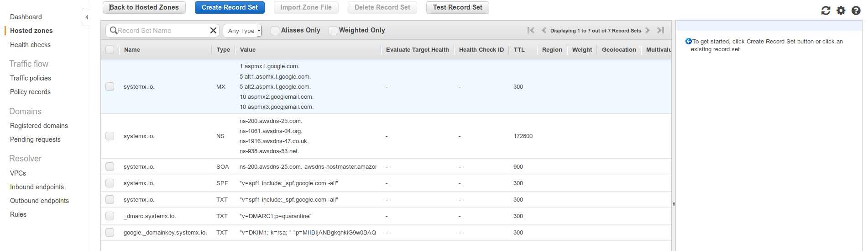Jump to first page of record sets
The image size is (868, 251).
coord(531,30)
